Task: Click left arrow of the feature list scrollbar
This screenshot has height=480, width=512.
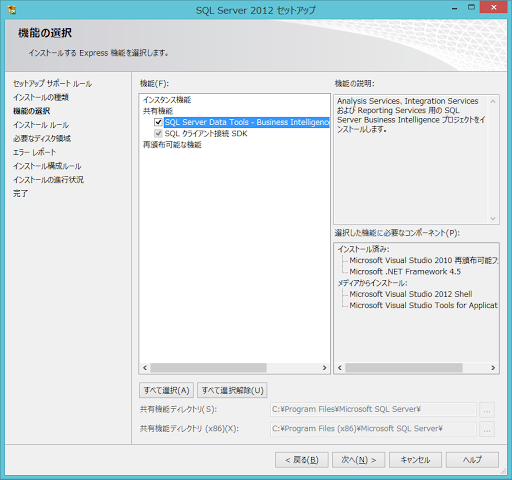Action: [145, 368]
